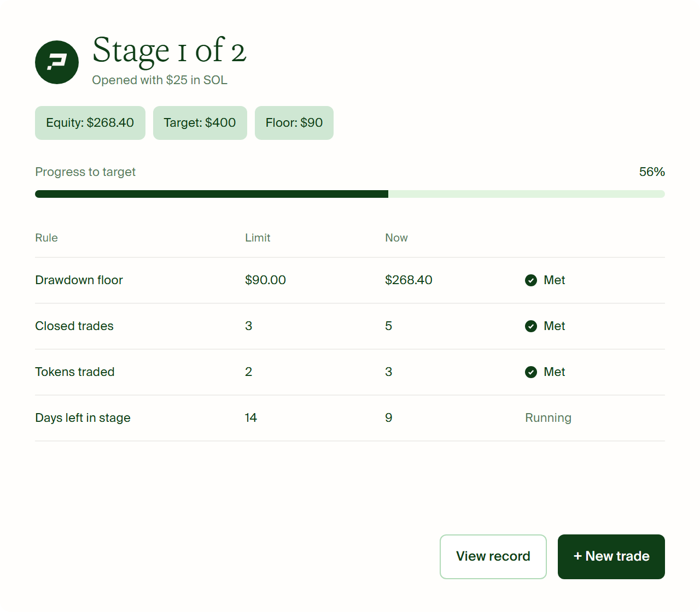This screenshot has width=700, height=612.
Task: Click the checkmark icon in Tokens traded row
Action: (x=531, y=372)
